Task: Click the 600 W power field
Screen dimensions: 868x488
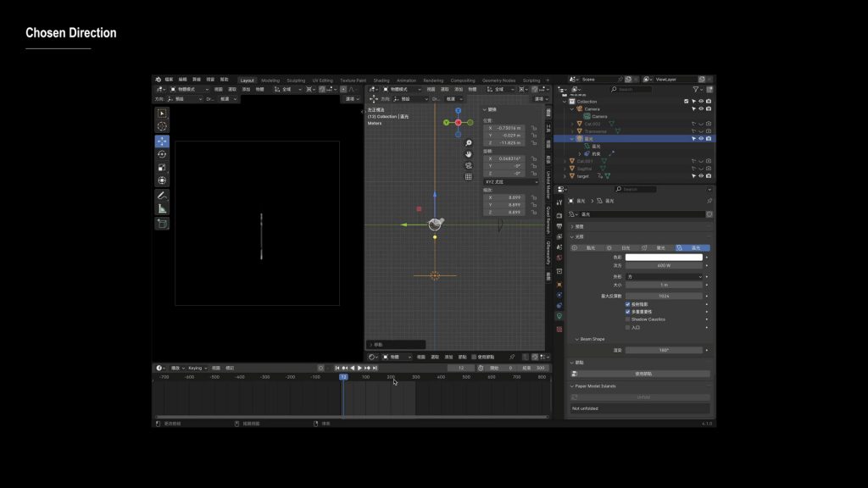Action: (x=663, y=265)
